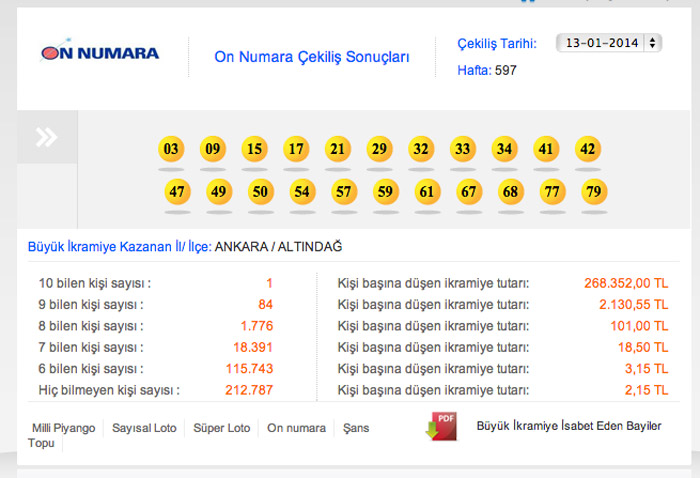Click the prize amount 101,00 TL
The width and height of the screenshot is (700, 478).
(639, 326)
